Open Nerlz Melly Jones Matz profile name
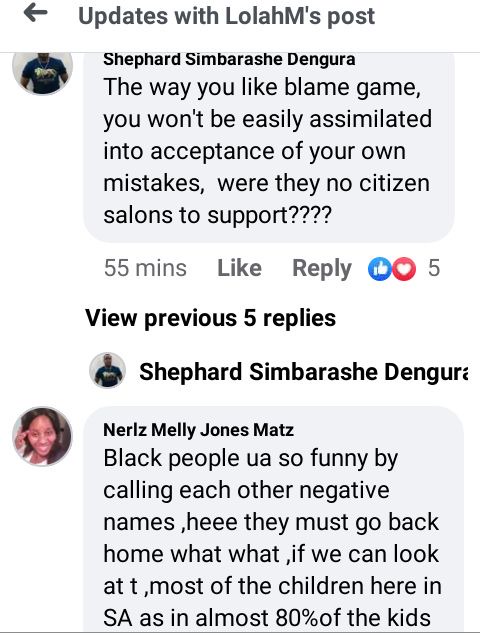This screenshot has width=480, height=635. click(198, 430)
